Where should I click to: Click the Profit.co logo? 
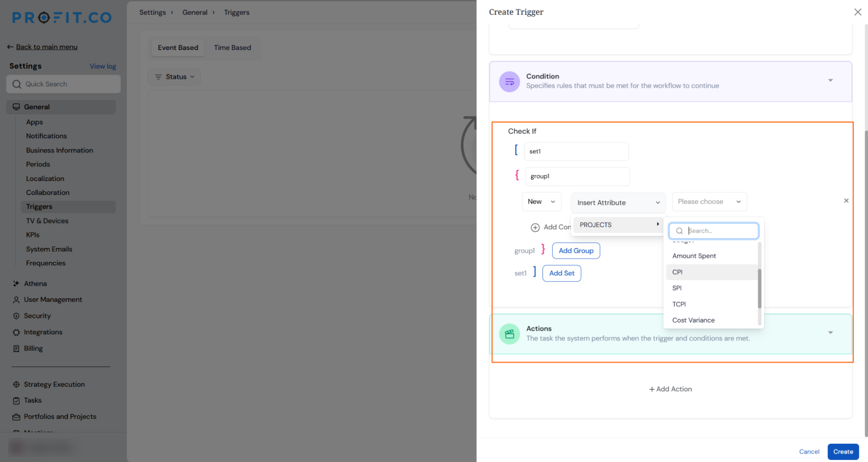pos(62,17)
